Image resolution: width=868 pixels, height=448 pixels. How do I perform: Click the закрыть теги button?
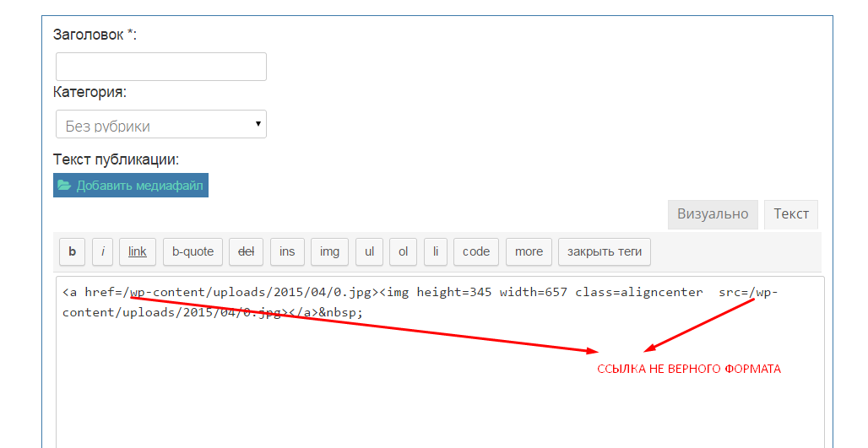click(605, 251)
